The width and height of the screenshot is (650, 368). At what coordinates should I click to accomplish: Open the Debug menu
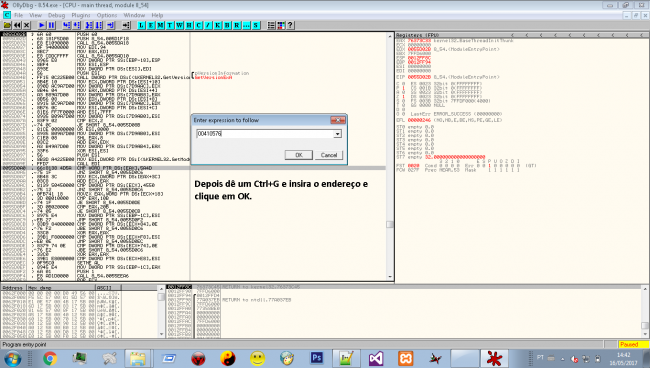pos(56,15)
